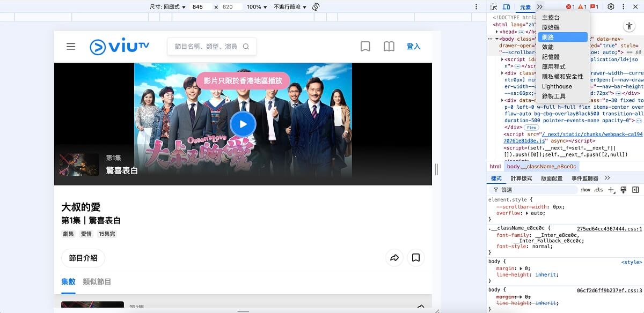Toggle the :hov element state panel
Screen dimensions: 644x313
(x=586, y=190)
